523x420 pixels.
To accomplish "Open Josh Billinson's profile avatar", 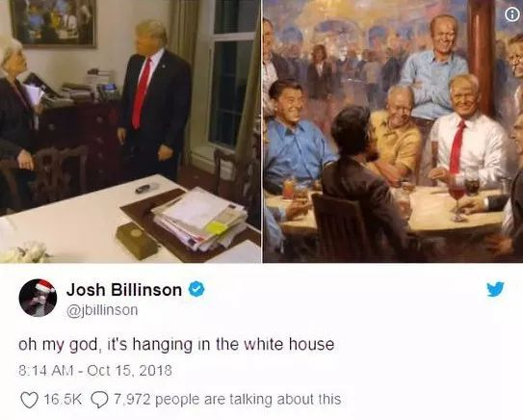I will tap(38, 298).
